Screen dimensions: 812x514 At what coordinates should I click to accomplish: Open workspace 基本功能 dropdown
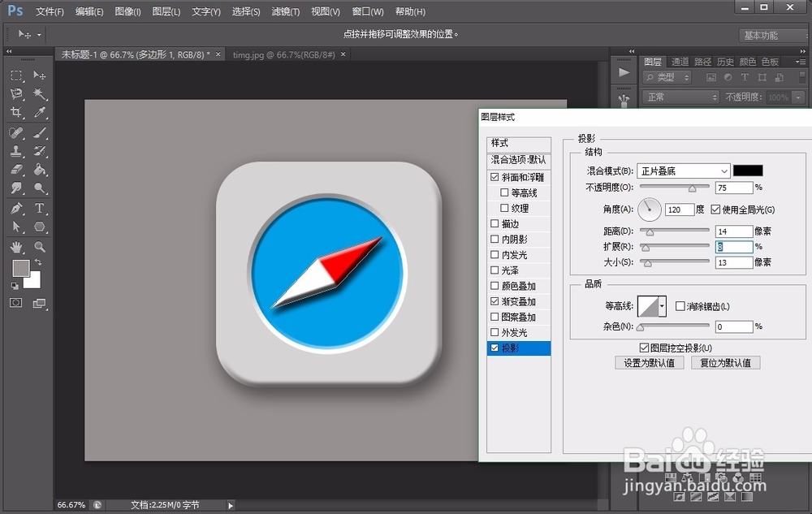click(772, 35)
